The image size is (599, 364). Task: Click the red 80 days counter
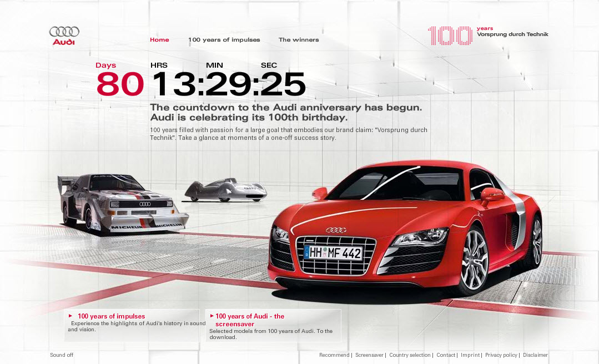(x=120, y=84)
